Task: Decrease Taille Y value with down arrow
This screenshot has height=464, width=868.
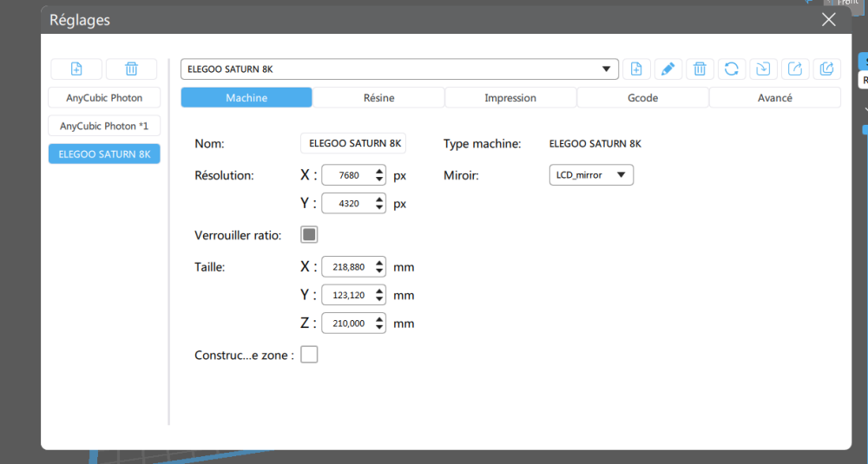Action: coord(379,300)
